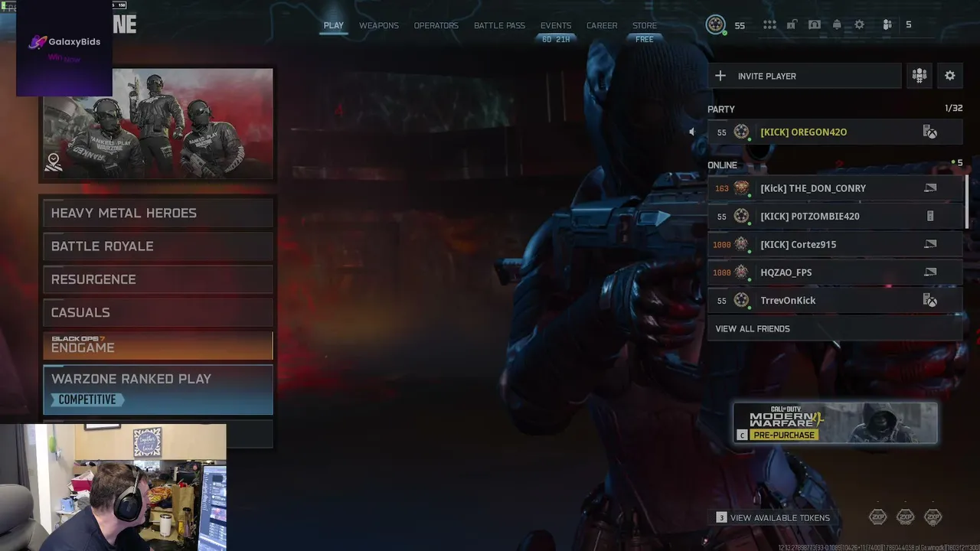
Task: Open the friends social icon in the top bar
Action: pyautogui.click(x=887, y=24)
